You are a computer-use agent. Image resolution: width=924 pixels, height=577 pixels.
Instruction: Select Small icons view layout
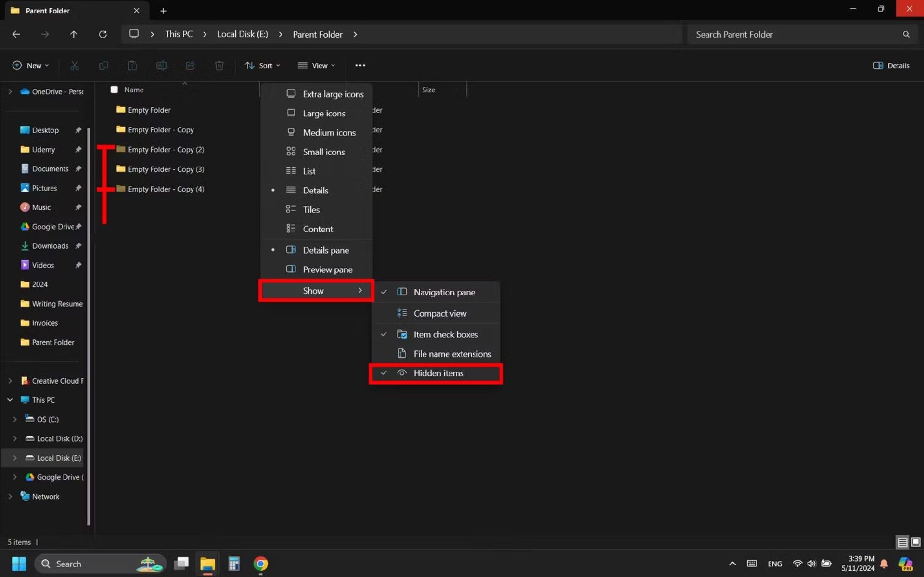point(324,152)
